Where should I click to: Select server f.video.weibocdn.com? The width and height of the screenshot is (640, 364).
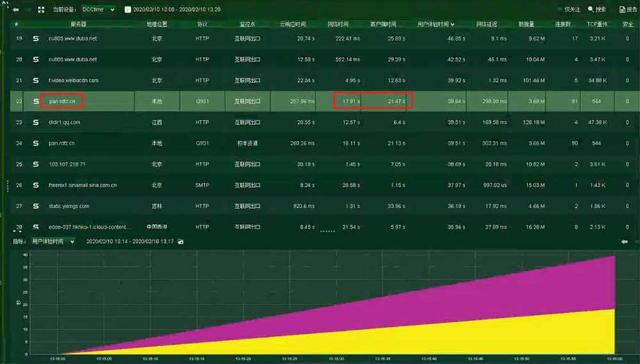click(74, 81)
